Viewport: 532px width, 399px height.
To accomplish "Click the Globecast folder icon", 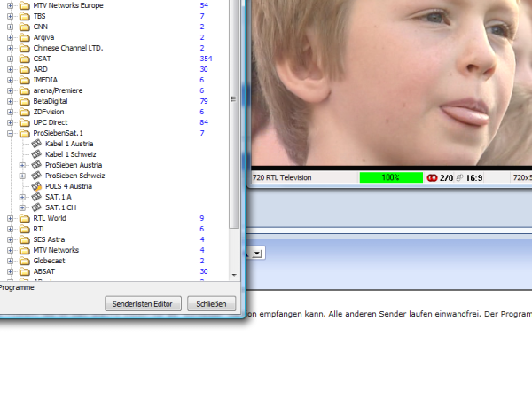I will (25, 261).
